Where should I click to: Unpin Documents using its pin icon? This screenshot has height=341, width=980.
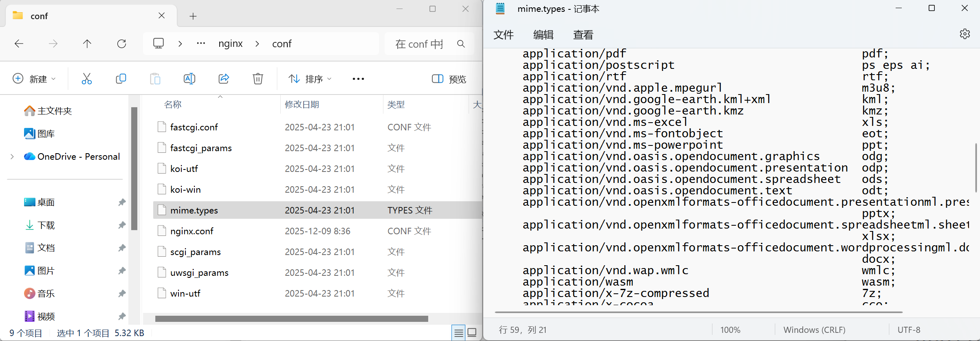click(121, 248)
